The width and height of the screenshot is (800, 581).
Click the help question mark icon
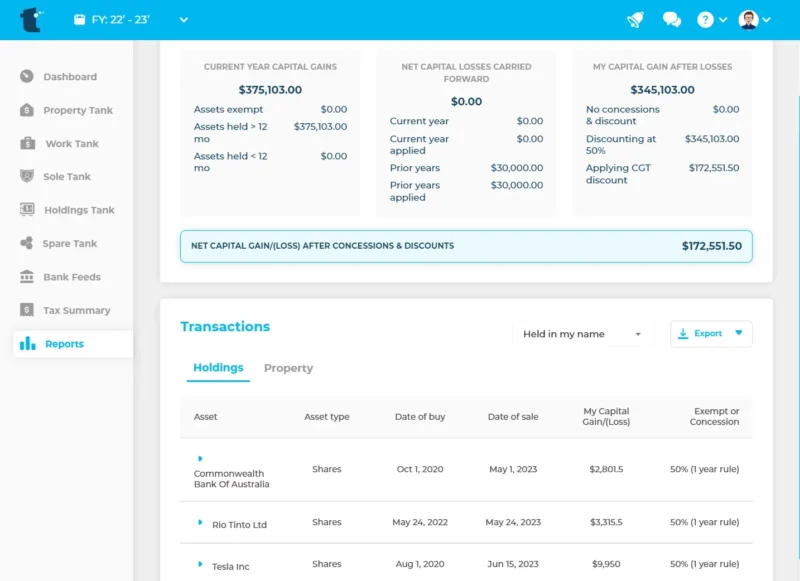(705, 20)
